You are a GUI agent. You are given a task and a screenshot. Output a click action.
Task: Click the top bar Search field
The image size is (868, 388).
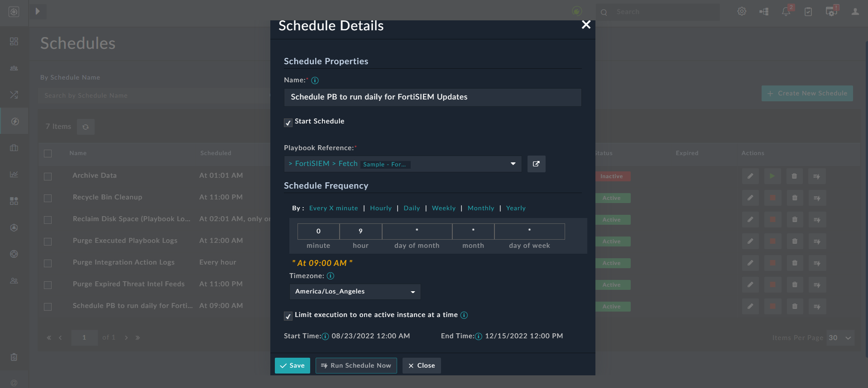coord(657,12)
